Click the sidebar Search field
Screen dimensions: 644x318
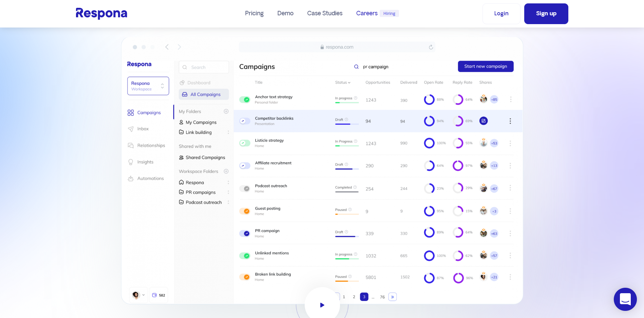pyautogui.click(x=204, y=67)
